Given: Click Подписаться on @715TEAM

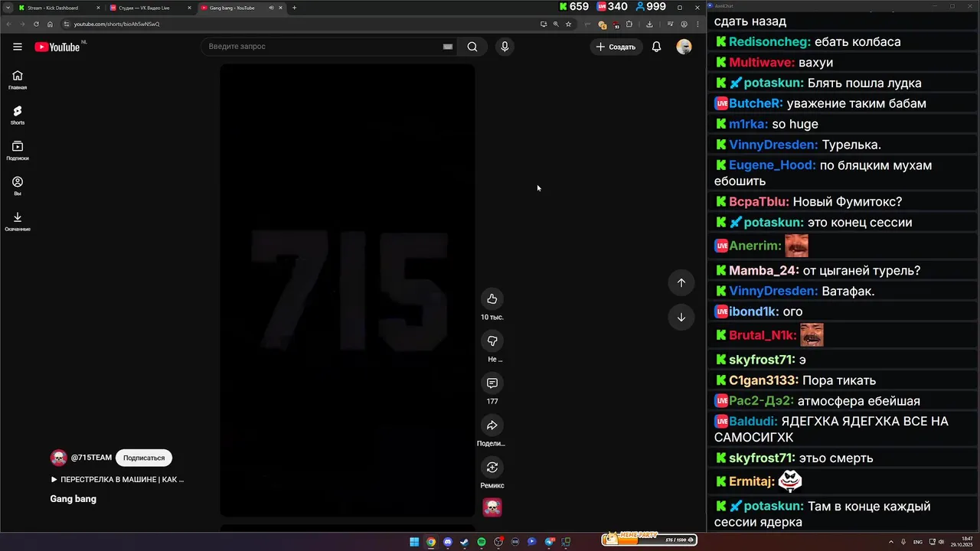Looking at the screenshot, I should coord(144,458).
